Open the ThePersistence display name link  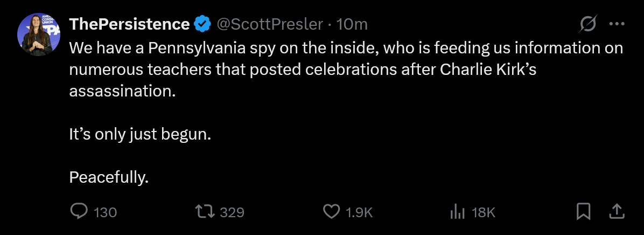(129, 24)
